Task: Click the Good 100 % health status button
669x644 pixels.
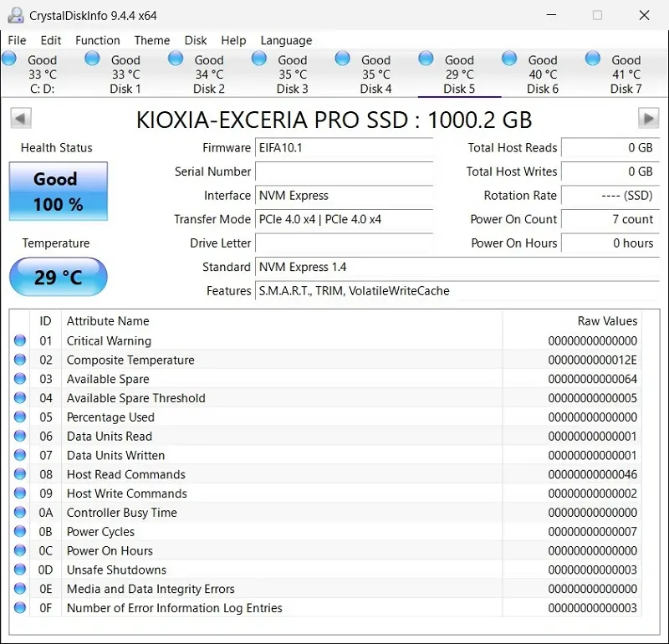Action: (59, 192)
